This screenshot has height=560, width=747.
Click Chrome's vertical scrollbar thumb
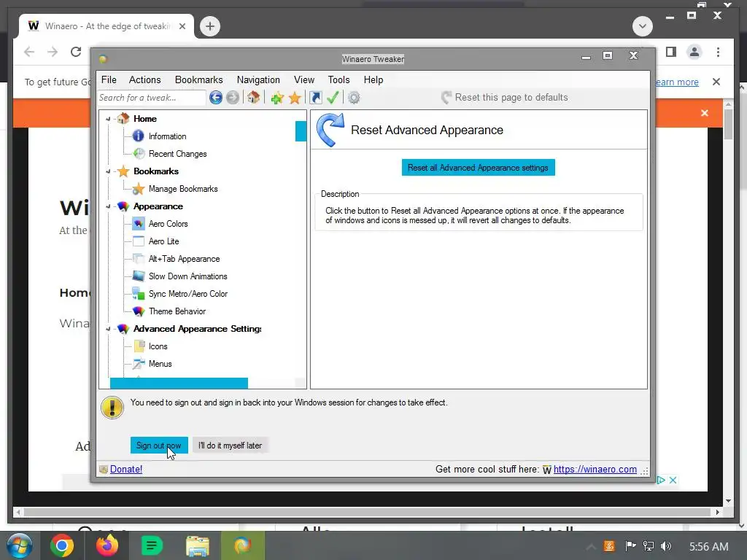point(729,125)
